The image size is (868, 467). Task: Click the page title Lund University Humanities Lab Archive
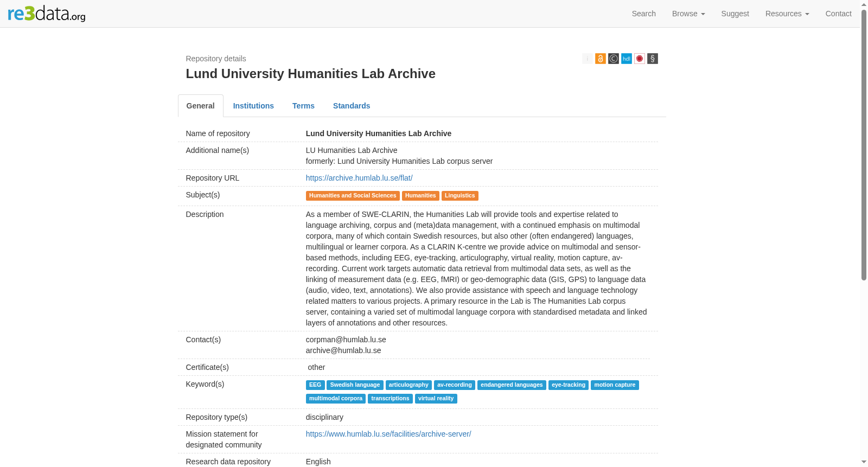pyautogui.click(x=311, y=74)
